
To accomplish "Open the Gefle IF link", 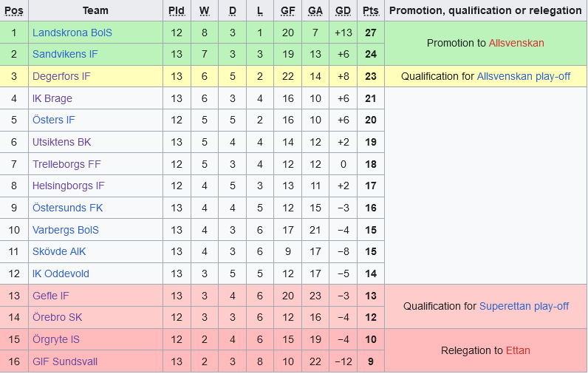I will tap(51, 296).
